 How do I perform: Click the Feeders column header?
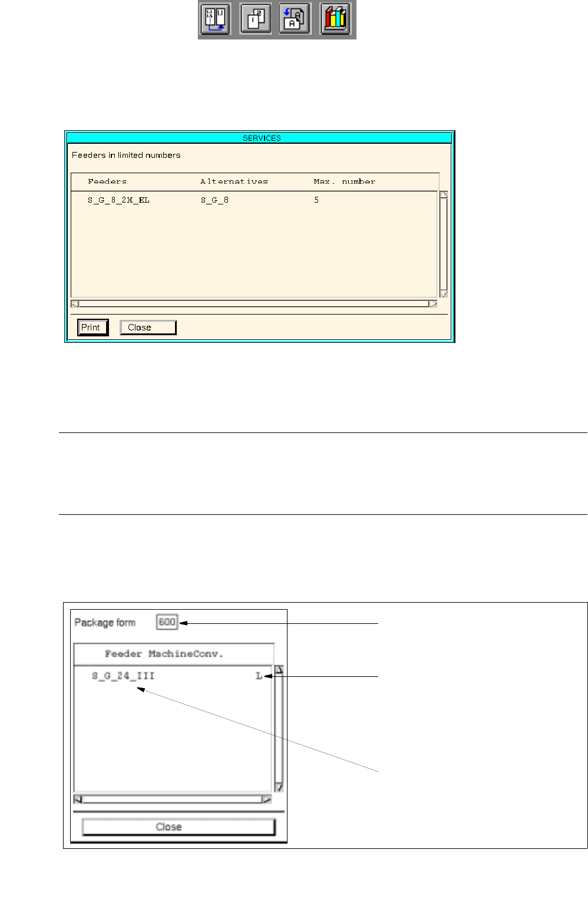click(x=107, y=181)
